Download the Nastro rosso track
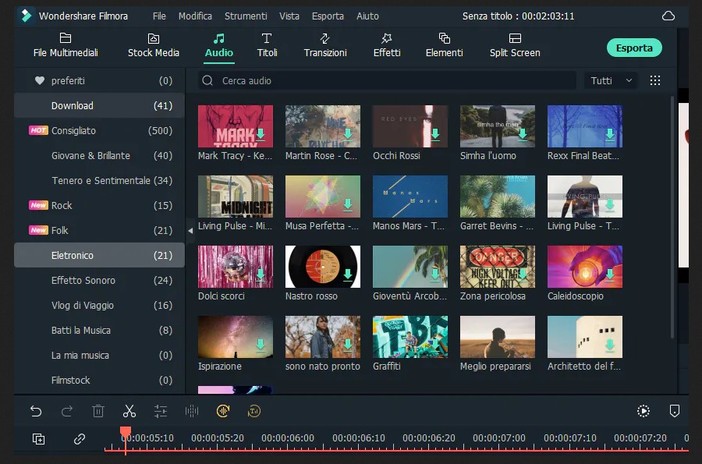702x464 pixels. pyautogui.click(x=348, y=274)
